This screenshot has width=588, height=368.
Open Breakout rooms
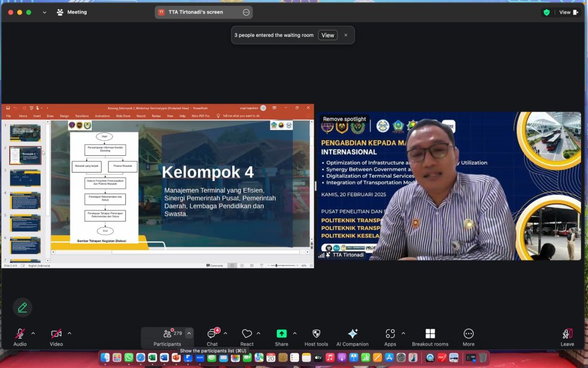point(430,337)
